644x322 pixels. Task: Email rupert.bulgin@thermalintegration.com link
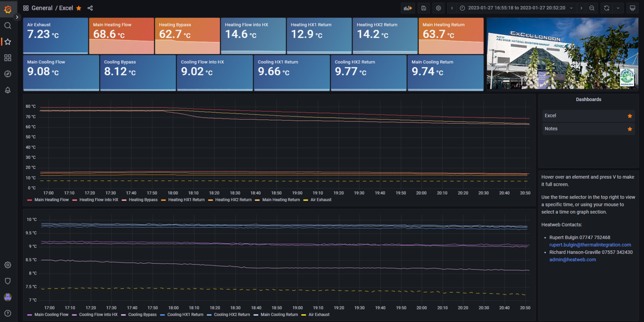pyautogui.click(x=590, y=245)
